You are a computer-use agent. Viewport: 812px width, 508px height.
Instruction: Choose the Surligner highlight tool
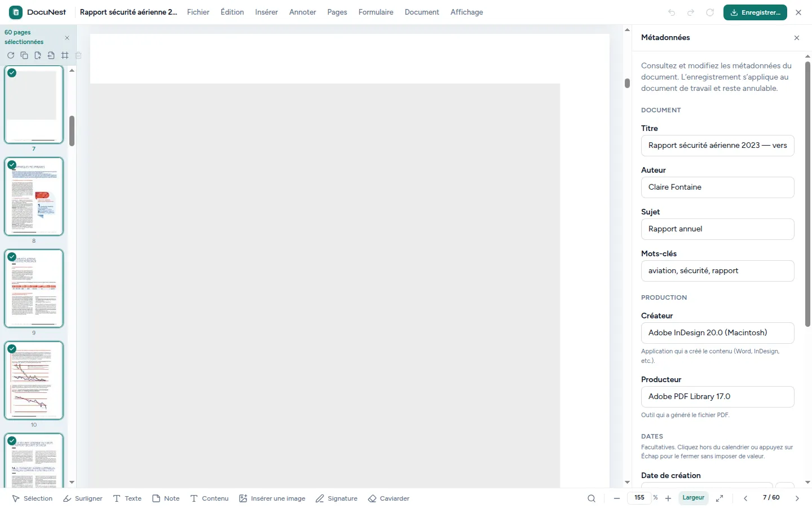click(83, 498)
